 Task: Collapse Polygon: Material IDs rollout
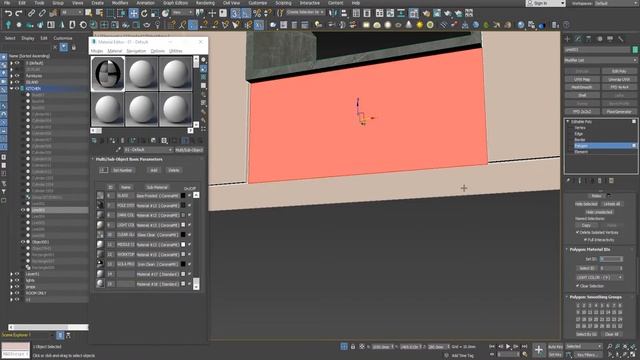click(567, 249)
